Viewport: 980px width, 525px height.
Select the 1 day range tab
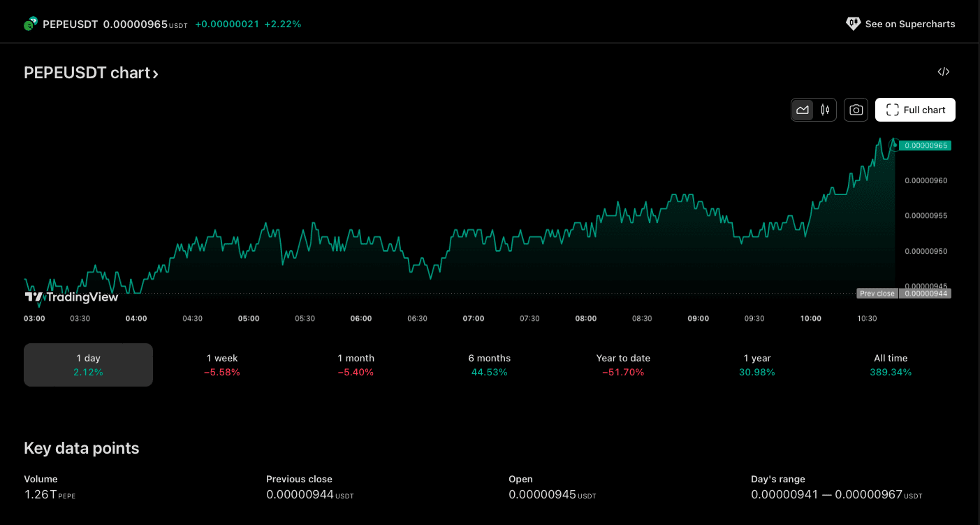click(88, 365)
